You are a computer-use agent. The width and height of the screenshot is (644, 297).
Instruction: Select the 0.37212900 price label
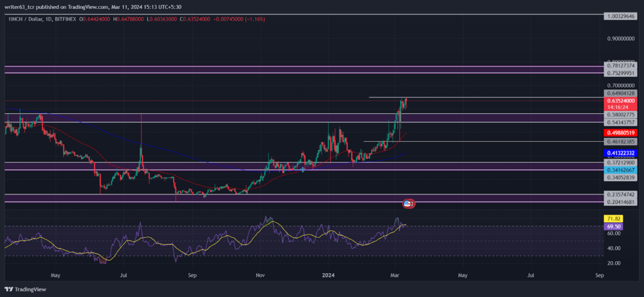(x=621, y=163)
